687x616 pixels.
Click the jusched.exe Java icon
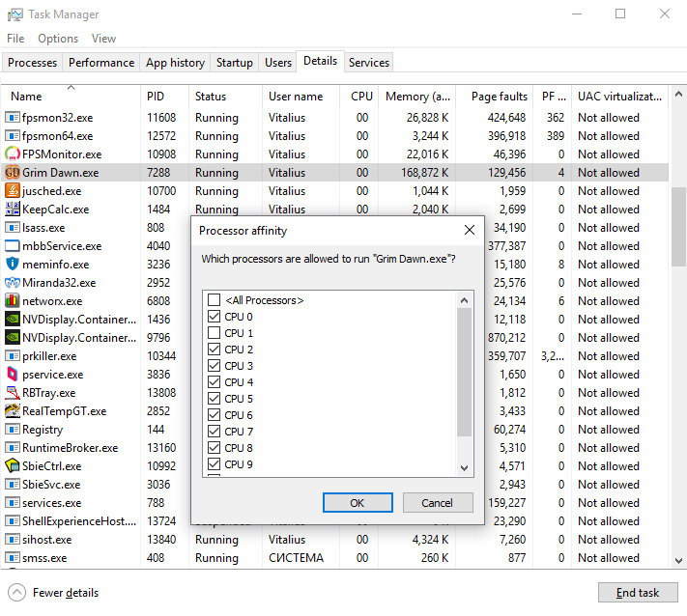13,191
